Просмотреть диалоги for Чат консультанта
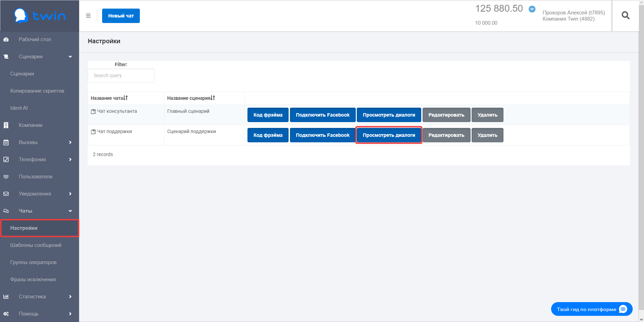644x322 pixels. click(389, 115)
